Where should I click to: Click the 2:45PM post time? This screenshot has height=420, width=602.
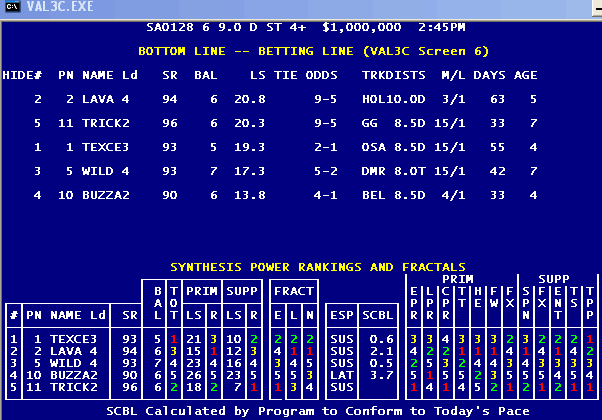point(442,27)
